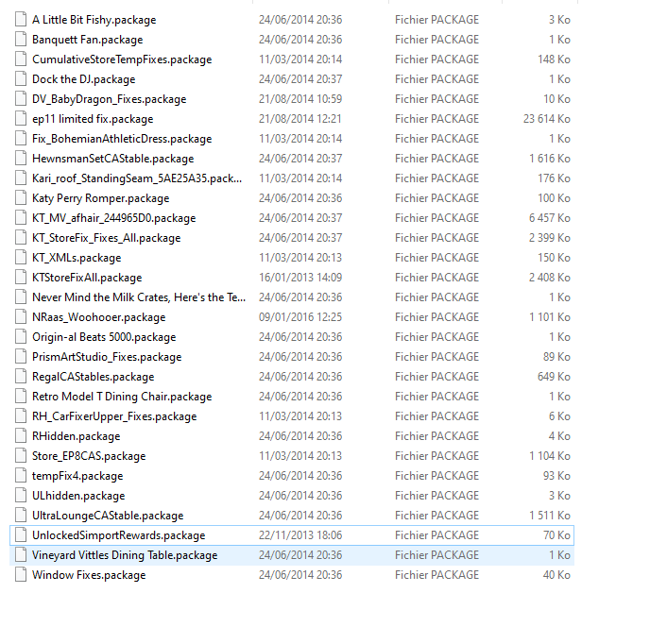Screen dimensions: 650x644
Task: Click the file icon of Retro Model T Dining Chair.package
Action: pyautogui.click(x=21, y=397)
